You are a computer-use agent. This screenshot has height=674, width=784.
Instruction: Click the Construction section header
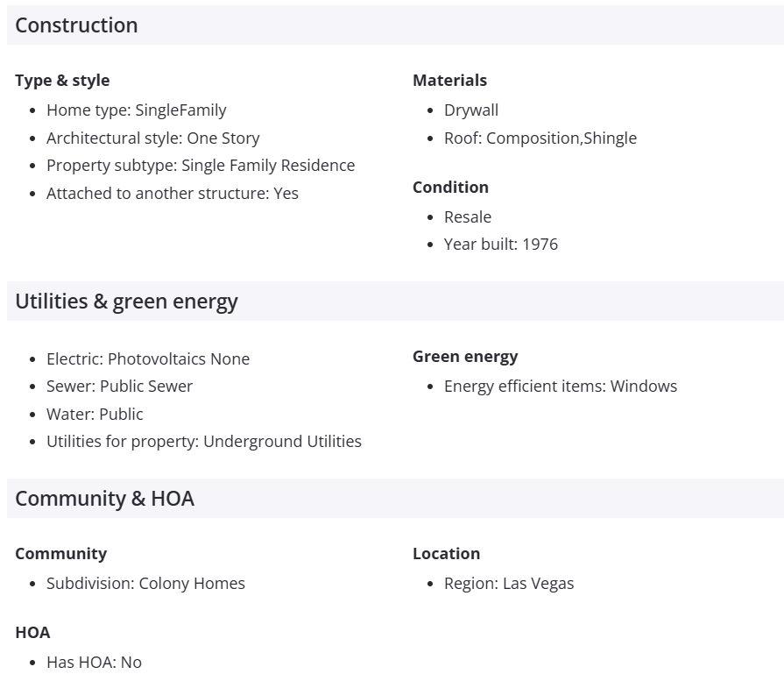[x=76, y=25]
